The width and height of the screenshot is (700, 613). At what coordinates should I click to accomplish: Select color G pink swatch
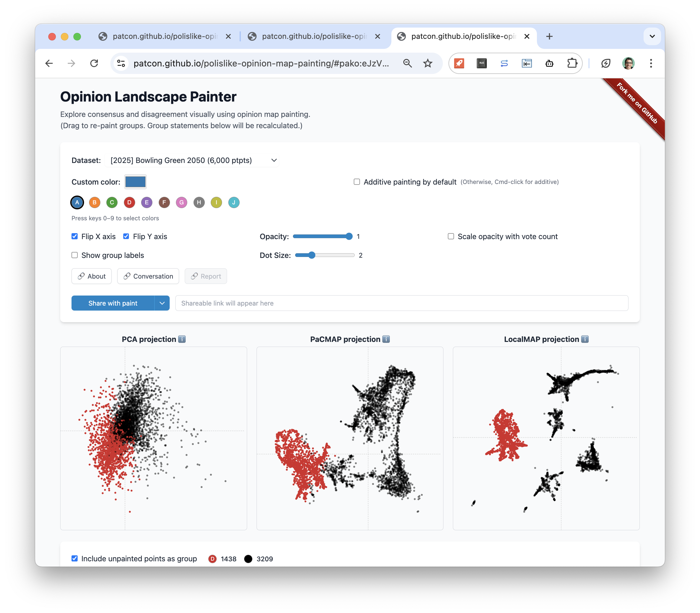click(x=181, y=202)
